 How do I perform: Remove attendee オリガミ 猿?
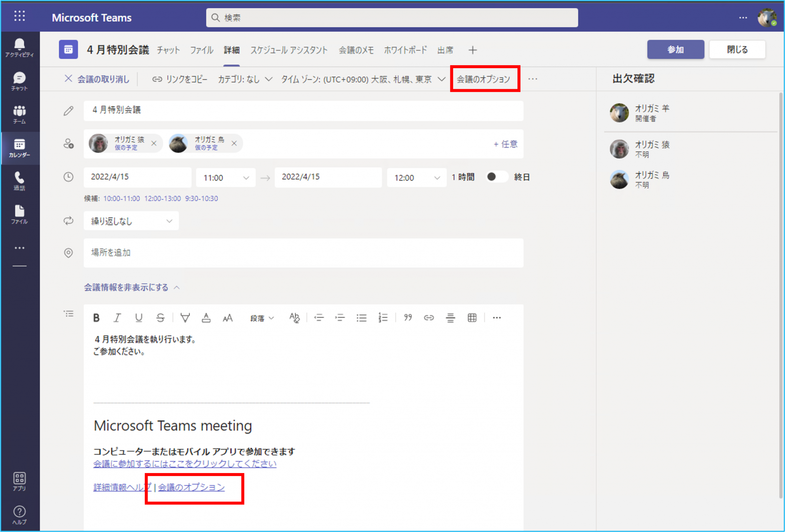pos(154,143)
